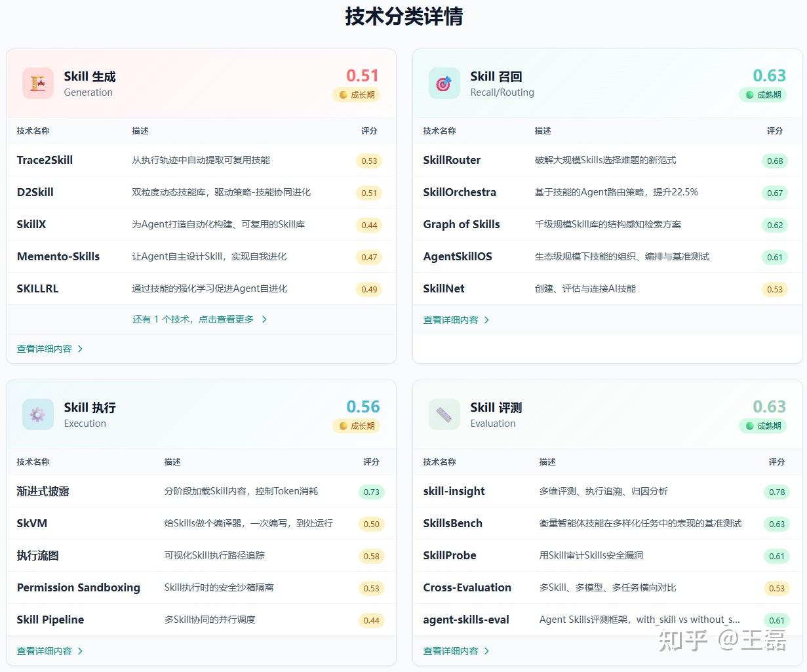807x672 pixels.
Task: Click the Skill 评测 card title
Action: 496,408
